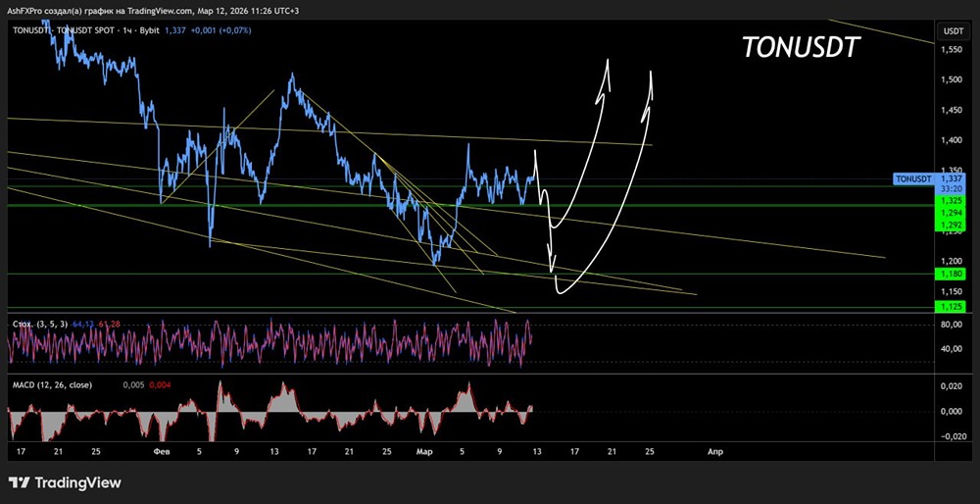Click the 1,400 price axis value

[952, 140]
